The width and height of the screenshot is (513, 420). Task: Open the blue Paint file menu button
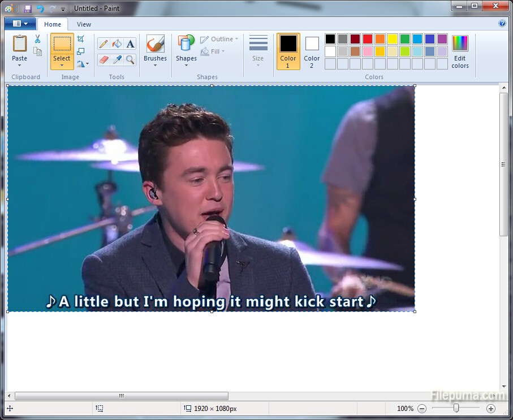tap(20, 24)
